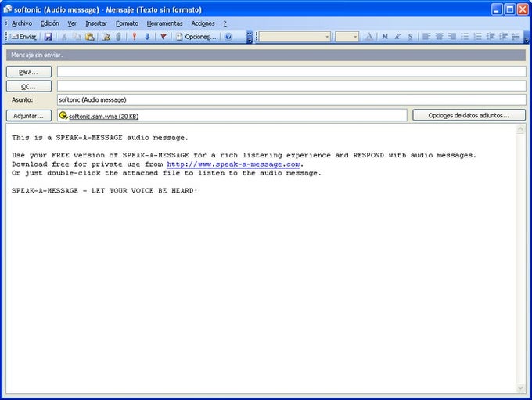
Task: Click the Cut scissors icon
Action: tap(64, 37)
